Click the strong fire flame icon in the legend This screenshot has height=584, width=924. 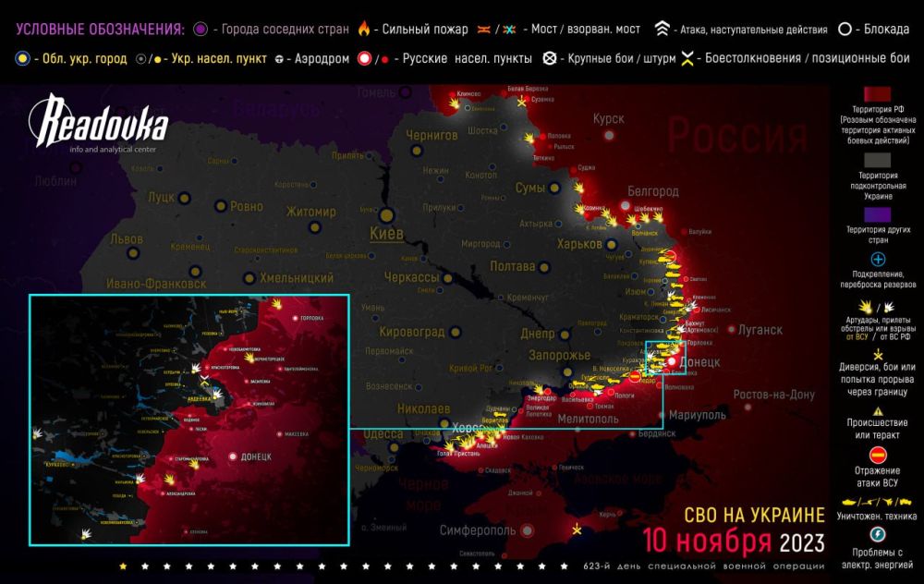[364, 27]
